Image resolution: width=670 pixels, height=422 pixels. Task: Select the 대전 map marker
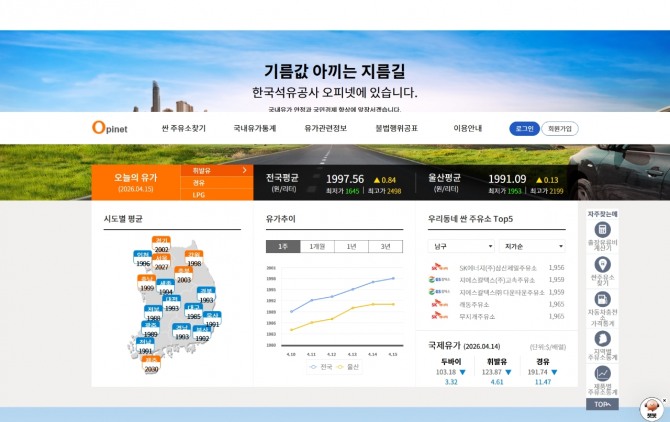(x=171, y=303)
